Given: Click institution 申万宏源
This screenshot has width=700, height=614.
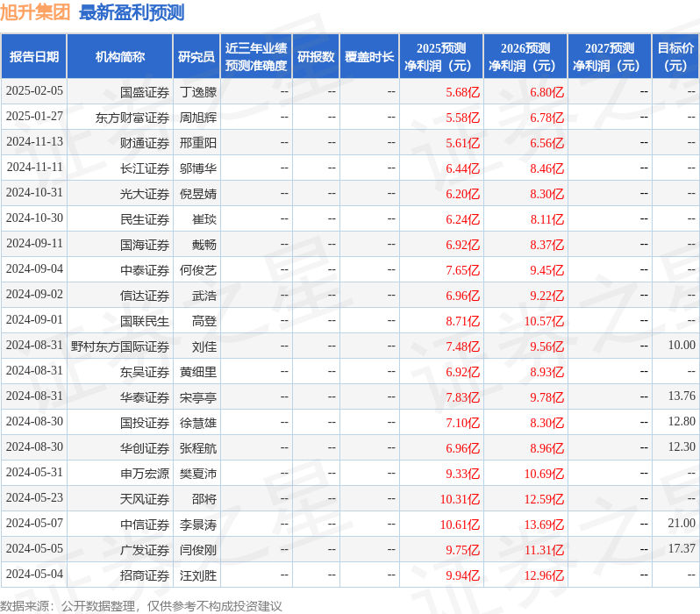Looking at the screenshot, I should point(145,475).
